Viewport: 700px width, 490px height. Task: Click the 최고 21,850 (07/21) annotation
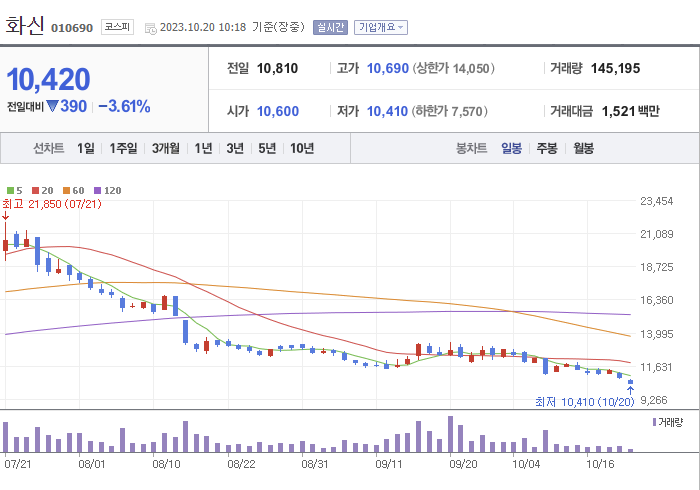[52, 204]
